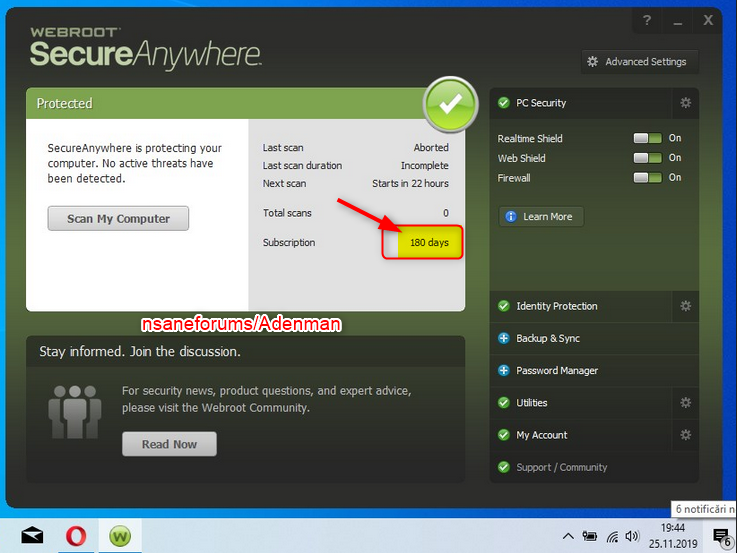Click the Read Now button
The height and width of the screenshot is (553, 737).
(x=169, y=444)
